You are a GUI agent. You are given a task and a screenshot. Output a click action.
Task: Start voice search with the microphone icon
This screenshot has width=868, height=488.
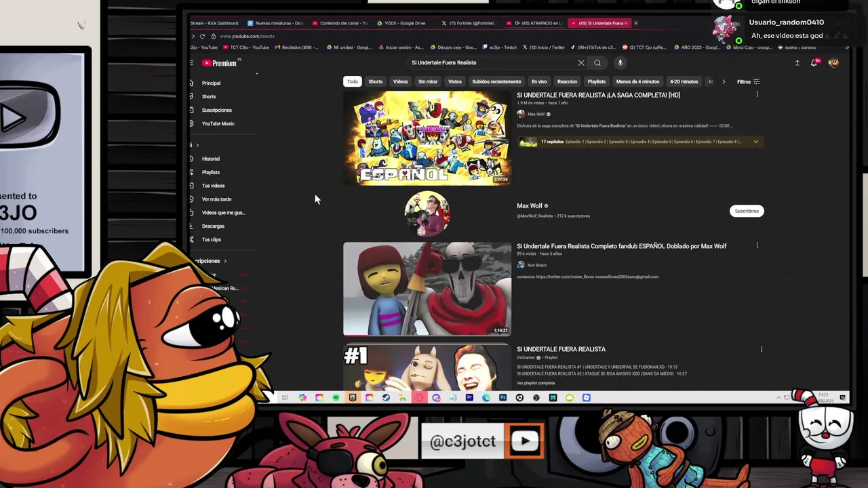point(620,63)
